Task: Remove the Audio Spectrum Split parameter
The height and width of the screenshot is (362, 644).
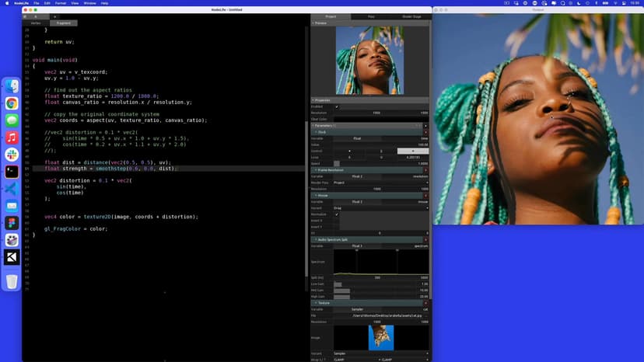Action: (425, 239)
